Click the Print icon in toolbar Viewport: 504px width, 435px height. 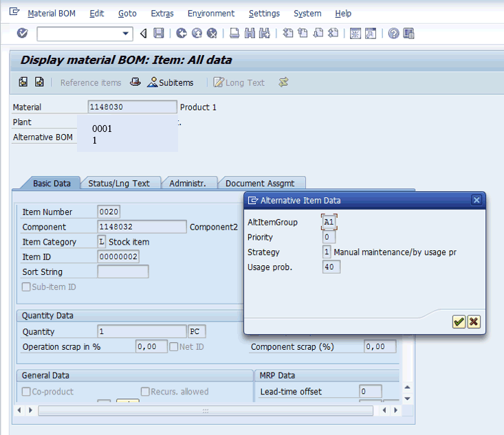pyautogui.click(x=234, y=33)
